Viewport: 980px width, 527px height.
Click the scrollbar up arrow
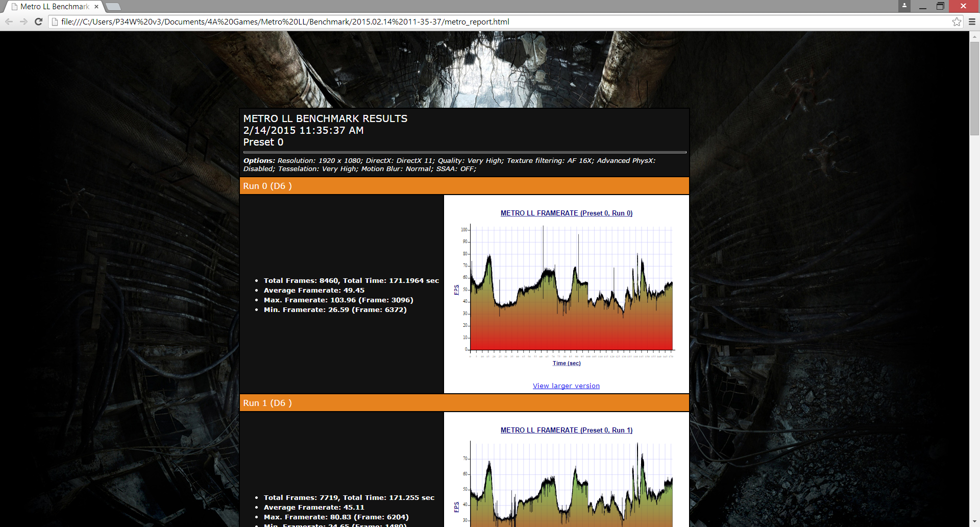[974, 36]
